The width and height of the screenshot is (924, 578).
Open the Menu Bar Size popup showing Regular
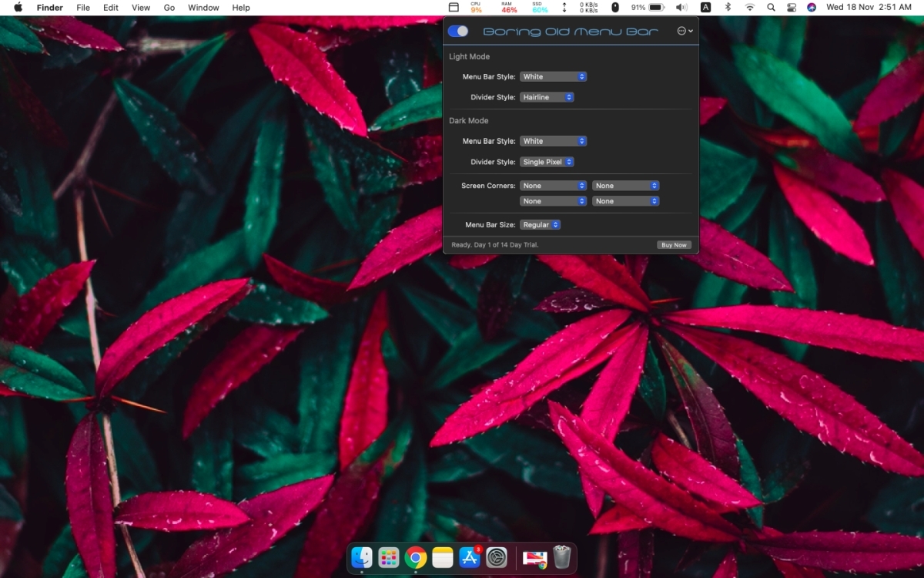541,224
